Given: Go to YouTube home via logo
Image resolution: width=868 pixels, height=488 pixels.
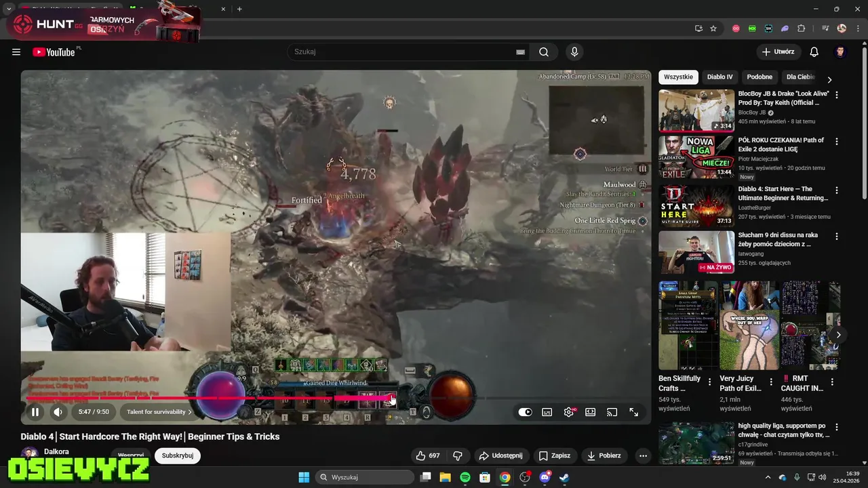Looking at the screenshot, I should pyautogui.click(x=54, y=52).
